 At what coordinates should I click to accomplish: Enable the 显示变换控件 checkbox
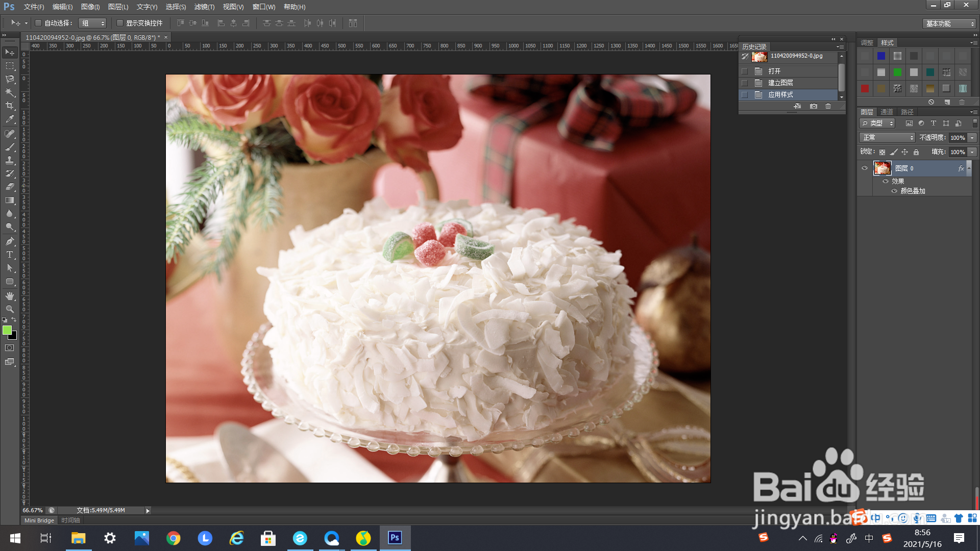tap(120, 23)
